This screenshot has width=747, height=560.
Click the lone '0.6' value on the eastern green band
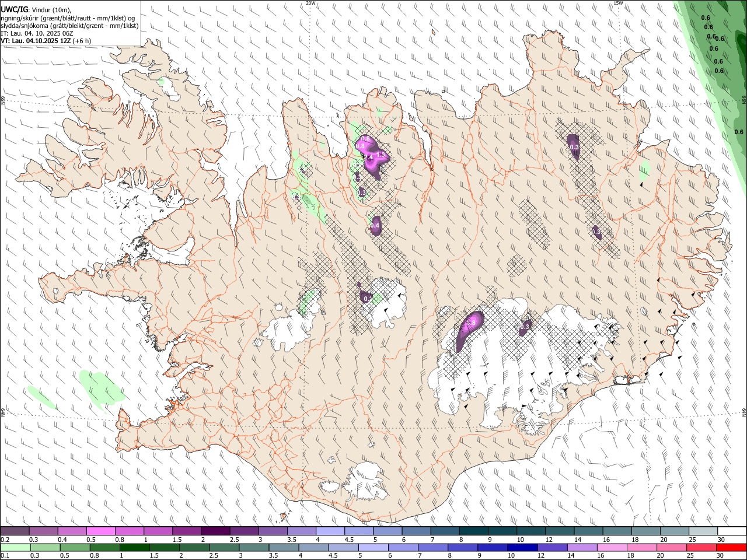pos(739,132)
